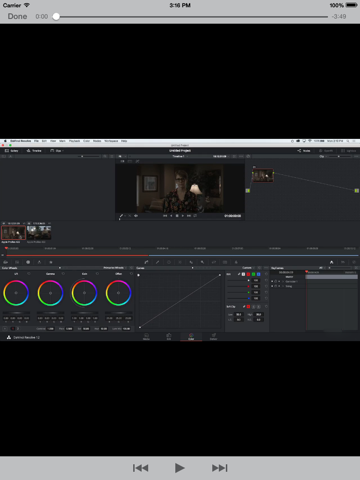Screen dimensions: 360x480
Task: Enable the green channel in Edit curves
Action: (x=253, y=274)
